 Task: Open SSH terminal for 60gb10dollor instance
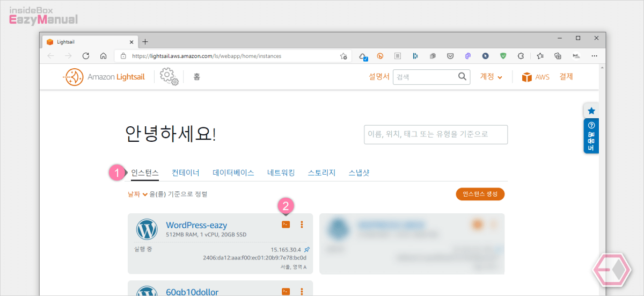pos(286,291)
